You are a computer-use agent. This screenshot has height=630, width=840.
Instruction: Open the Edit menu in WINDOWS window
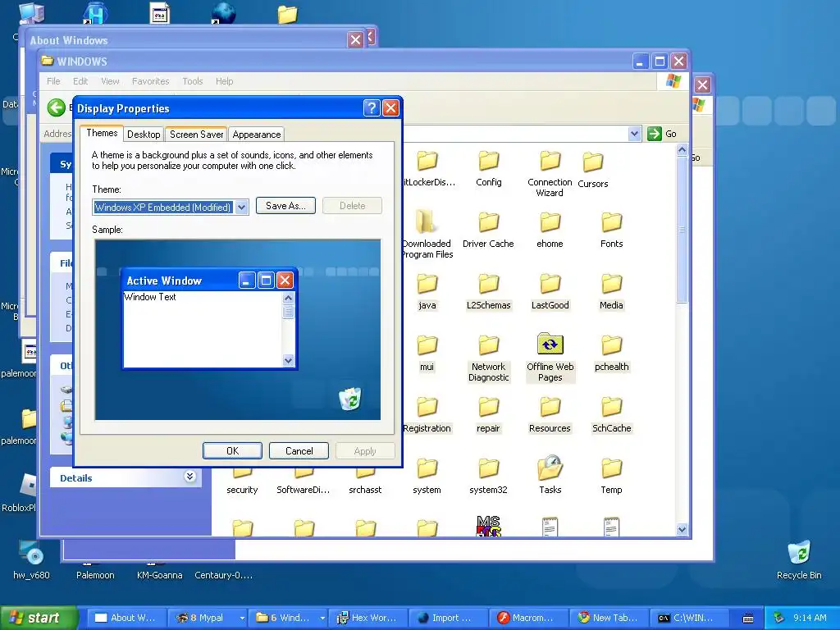coord(80,81)
